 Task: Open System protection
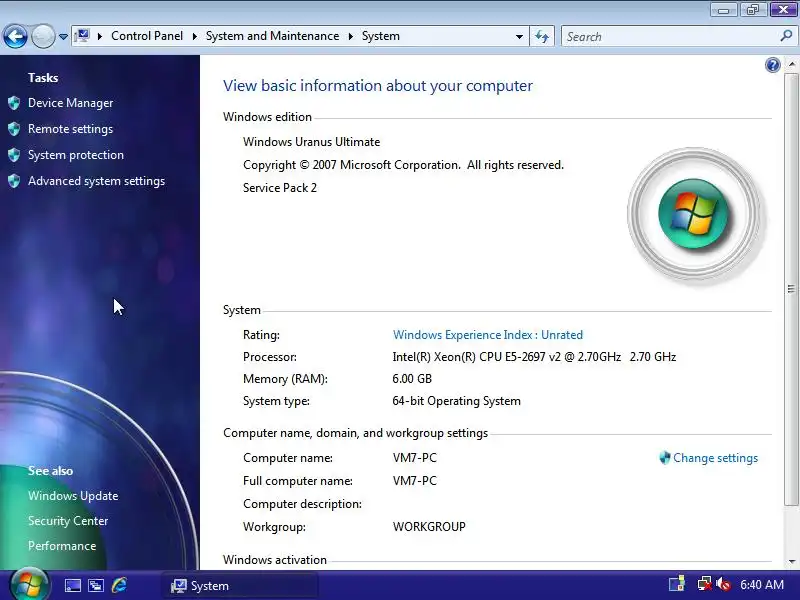click(76, 155)
